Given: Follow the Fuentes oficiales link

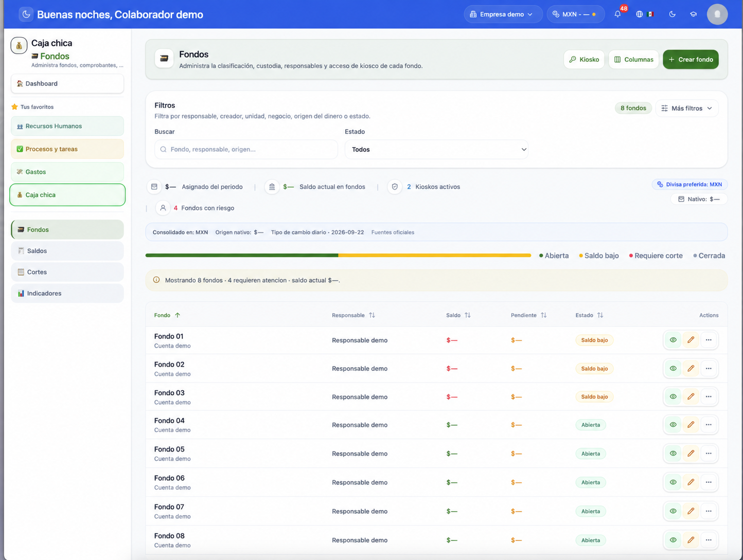Looking at the screenshot, I should [x=393, y=232].
